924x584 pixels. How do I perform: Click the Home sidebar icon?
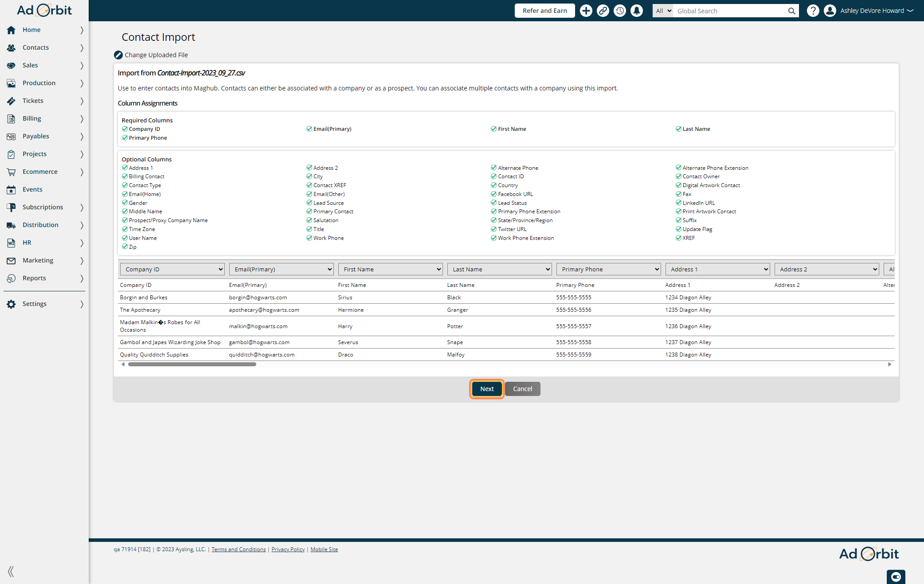(x=11, y=30)
